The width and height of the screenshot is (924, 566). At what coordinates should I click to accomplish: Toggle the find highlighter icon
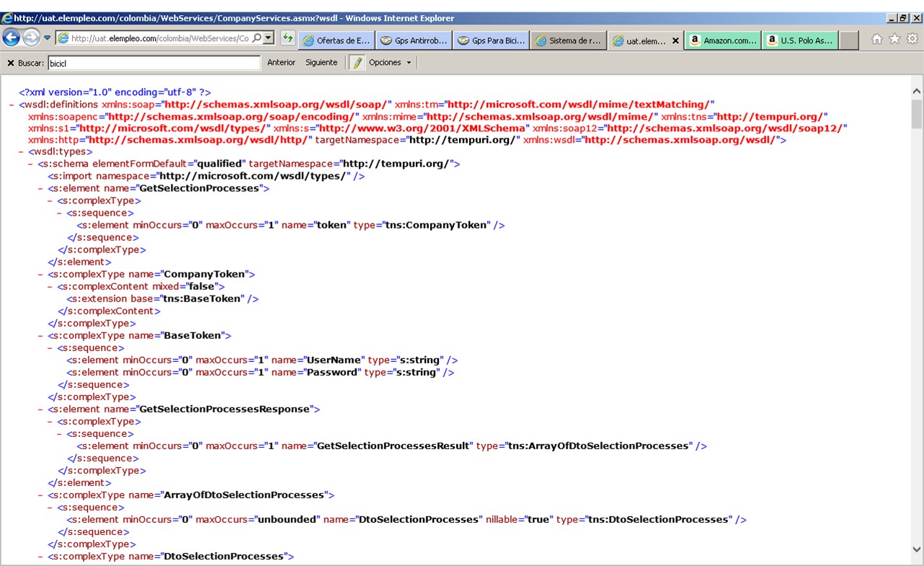tap(357, 63)
